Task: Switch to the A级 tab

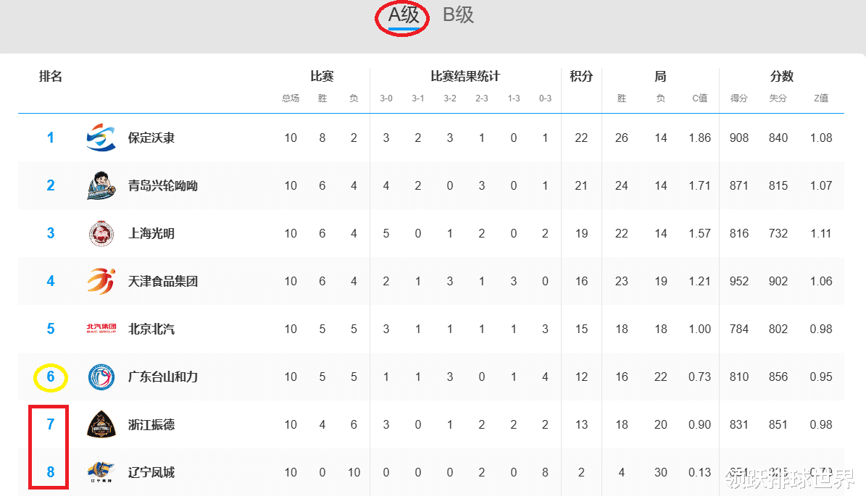Action: coord(404,15)
